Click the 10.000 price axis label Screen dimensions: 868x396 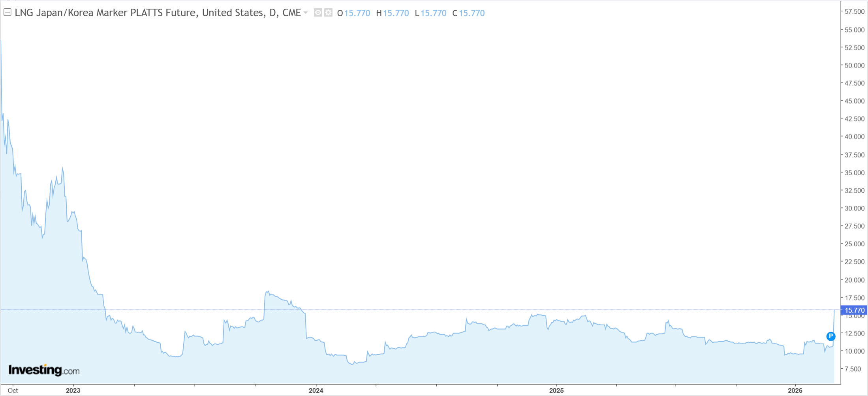855,351
